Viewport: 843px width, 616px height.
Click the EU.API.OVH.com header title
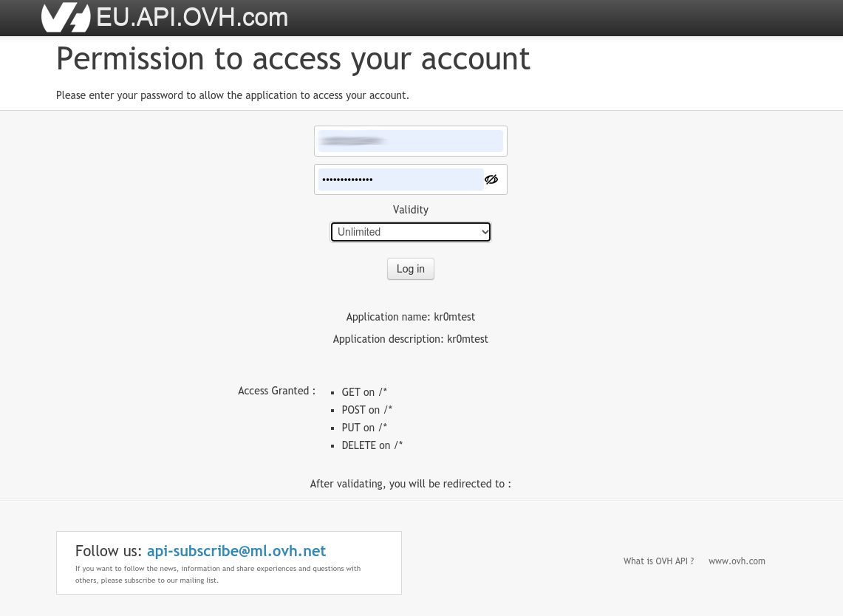point(192,17)
